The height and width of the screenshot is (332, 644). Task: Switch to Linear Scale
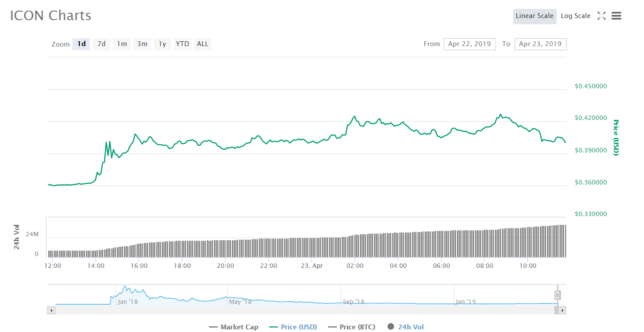coord(535,16)
